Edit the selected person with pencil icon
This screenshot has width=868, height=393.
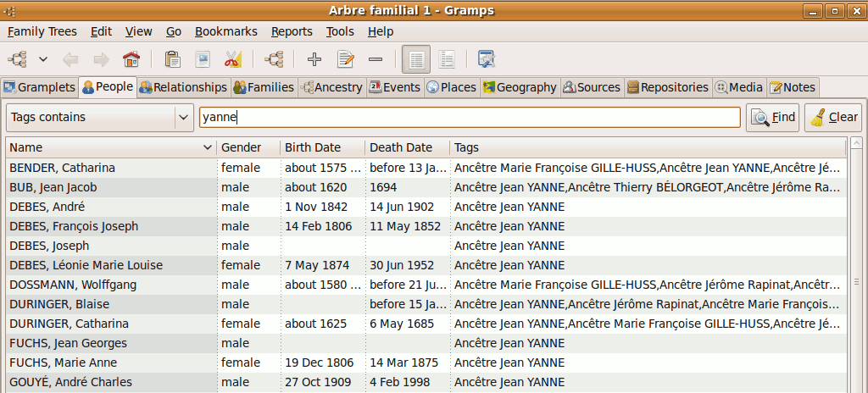(x=346, y=59)
